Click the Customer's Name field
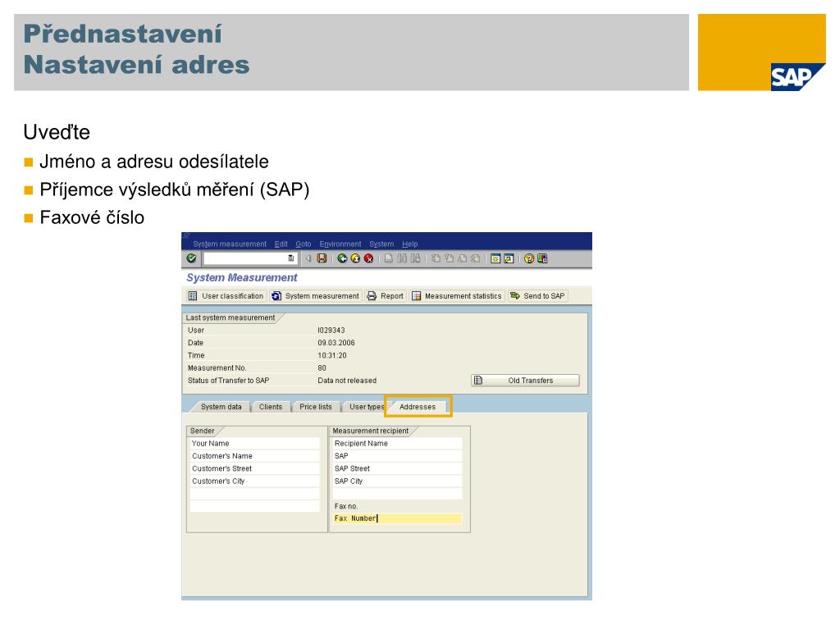840x630 pixels. pos(254,456)
